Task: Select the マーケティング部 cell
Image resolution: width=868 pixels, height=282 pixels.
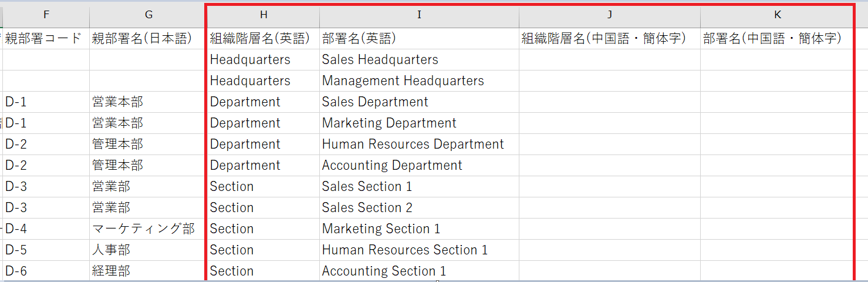Action: coord(143,229)
